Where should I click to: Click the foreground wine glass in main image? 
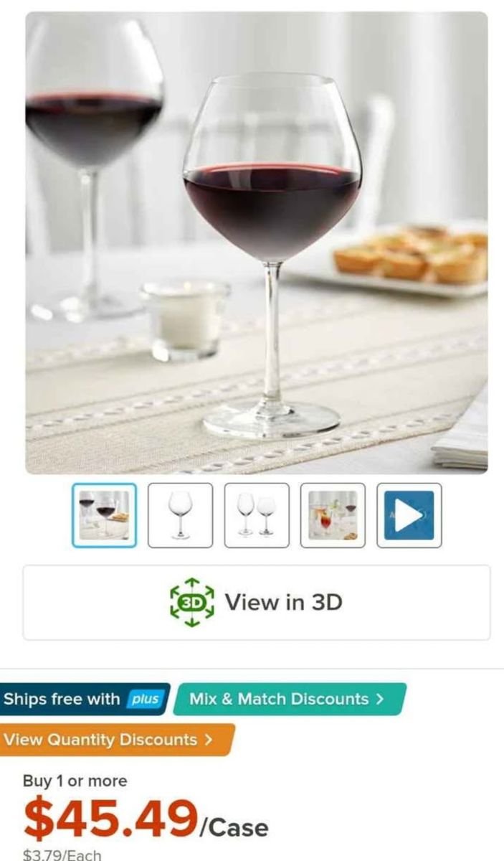[272, 255]
